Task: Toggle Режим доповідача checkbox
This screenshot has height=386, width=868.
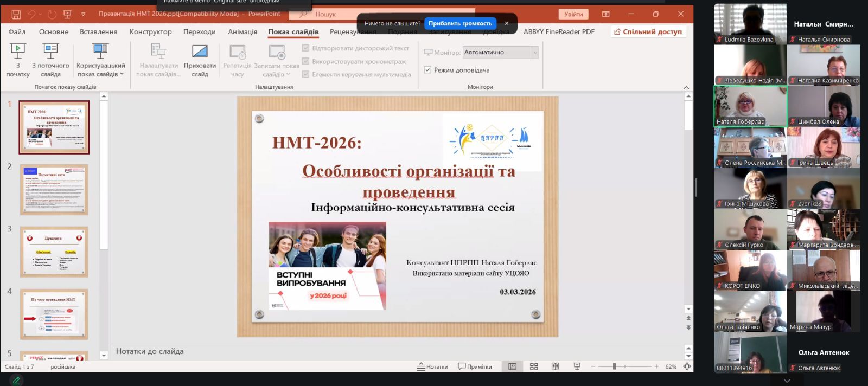Action: pyautogui.click(x=427, y=70)
